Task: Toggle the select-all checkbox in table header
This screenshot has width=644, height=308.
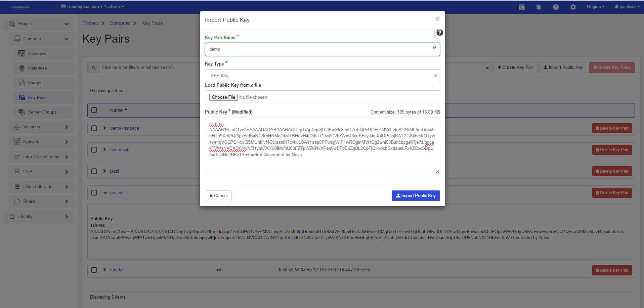Action: pyautogui.click(x=94, y=110)
